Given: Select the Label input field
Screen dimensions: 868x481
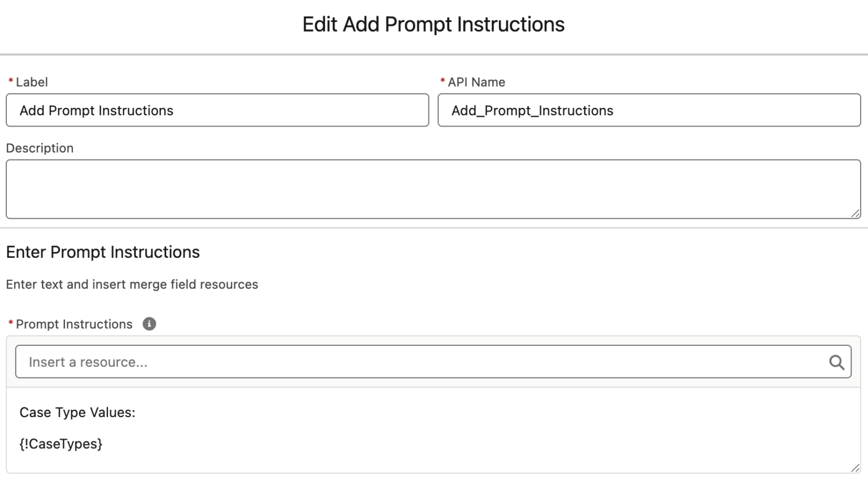Looking at the screenshot, I should tap(217, 110).
